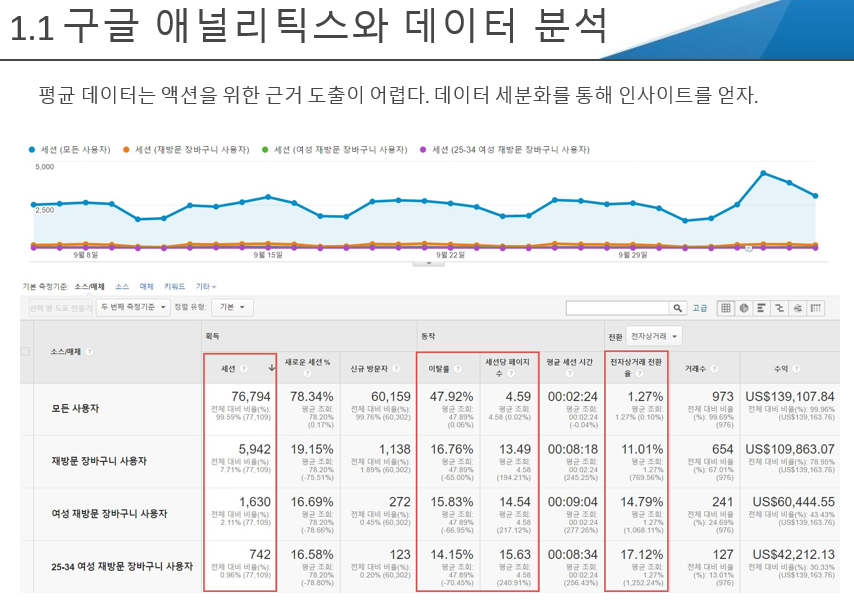The image size is (854, 607).
Task: Focus the table search input field
Action: [x=618, y=308]
